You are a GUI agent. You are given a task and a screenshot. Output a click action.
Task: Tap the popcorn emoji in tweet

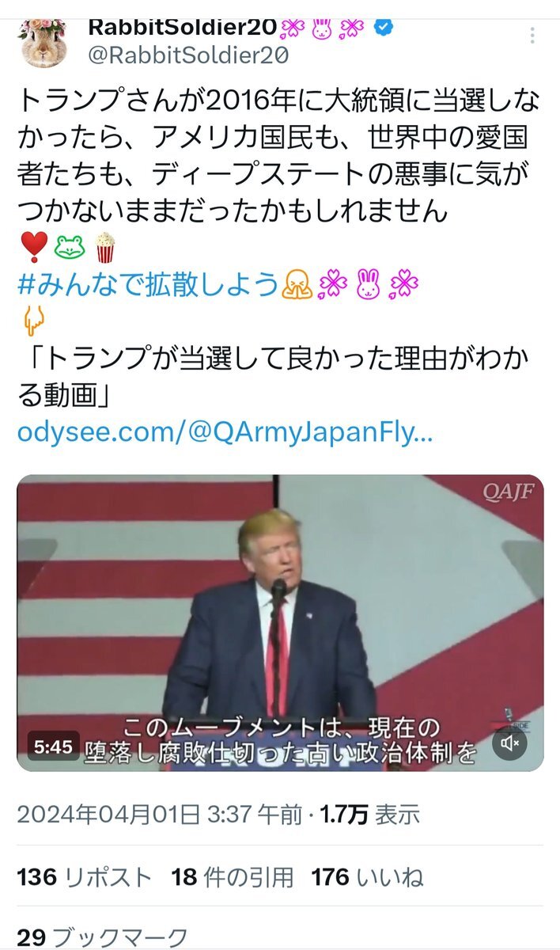[105, 248]
